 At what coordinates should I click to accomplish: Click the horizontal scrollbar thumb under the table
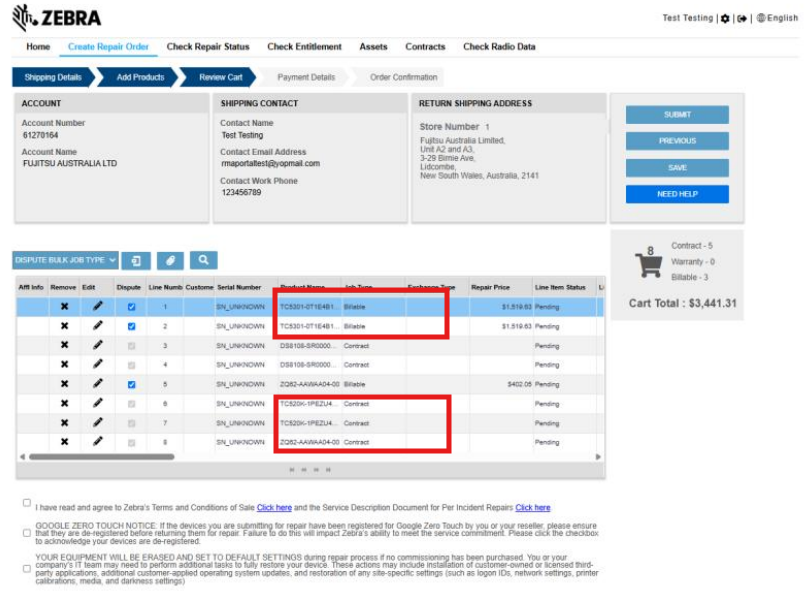coord(102,457)
